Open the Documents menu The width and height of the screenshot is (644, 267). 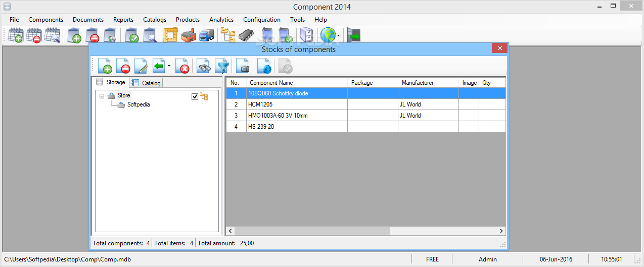click(88, 20)
